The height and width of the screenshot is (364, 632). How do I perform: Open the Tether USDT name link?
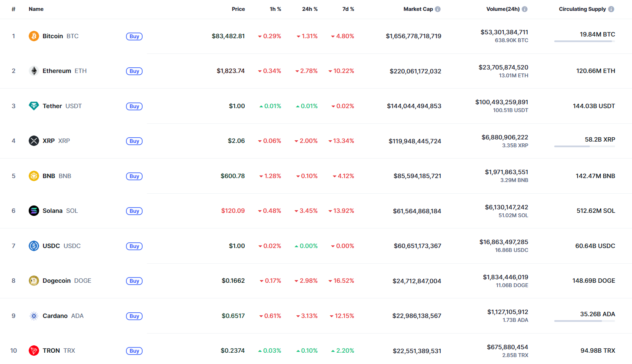pyautogui.click(x=62, y=106)
